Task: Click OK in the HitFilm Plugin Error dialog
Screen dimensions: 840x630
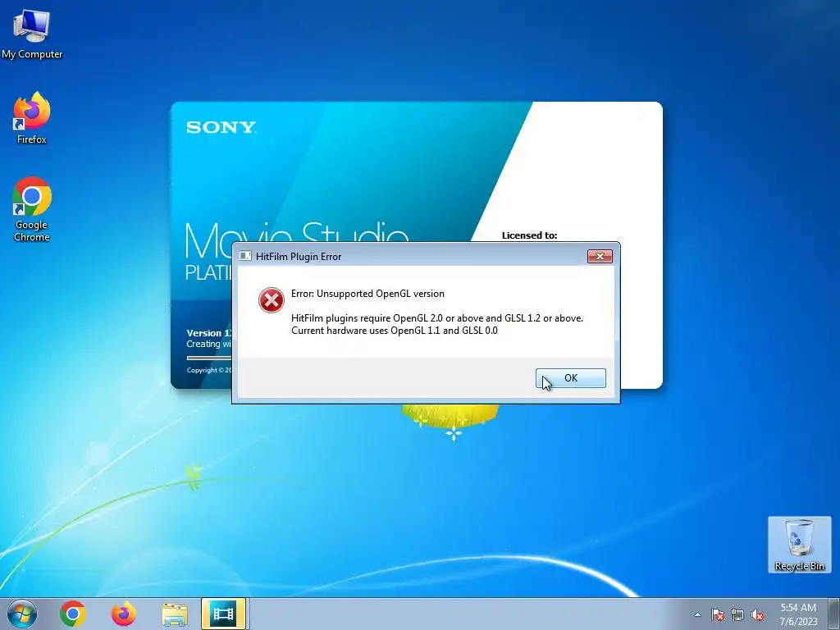Action: [571, 378]
